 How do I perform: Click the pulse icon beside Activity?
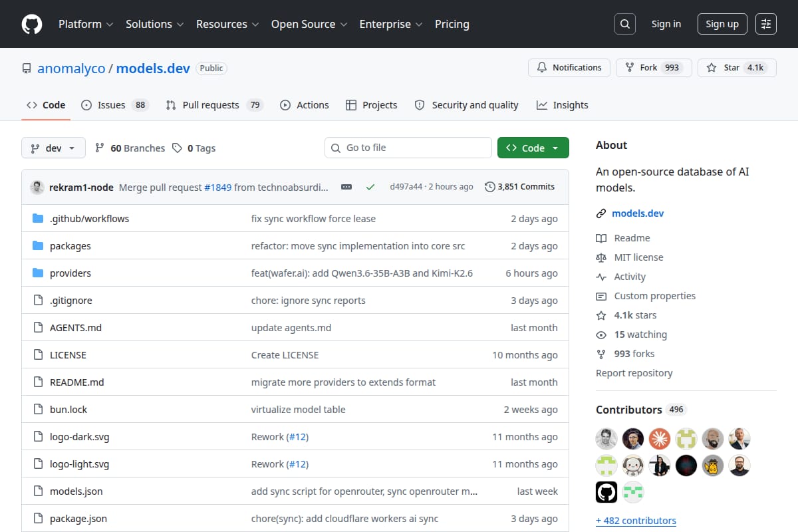pyautogui.click(x=601, y=277)
